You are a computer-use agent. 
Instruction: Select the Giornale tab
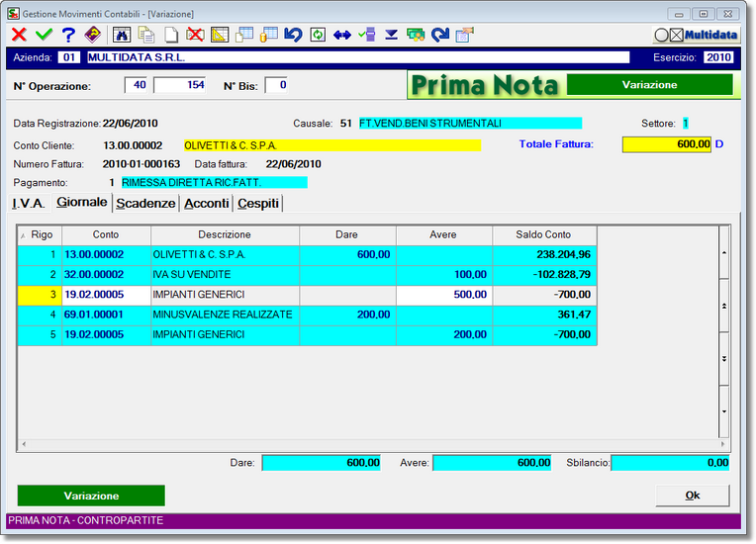coord(81,202)
